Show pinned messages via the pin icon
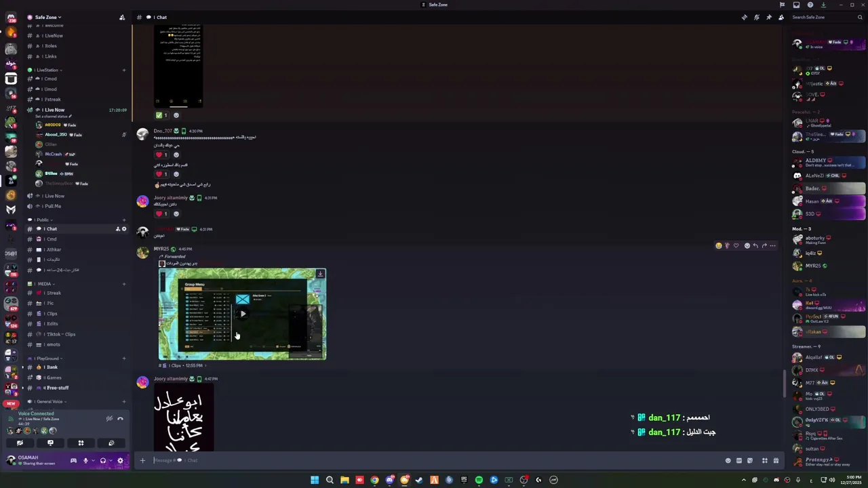The image size is (868, 488). tap(768, 17)
